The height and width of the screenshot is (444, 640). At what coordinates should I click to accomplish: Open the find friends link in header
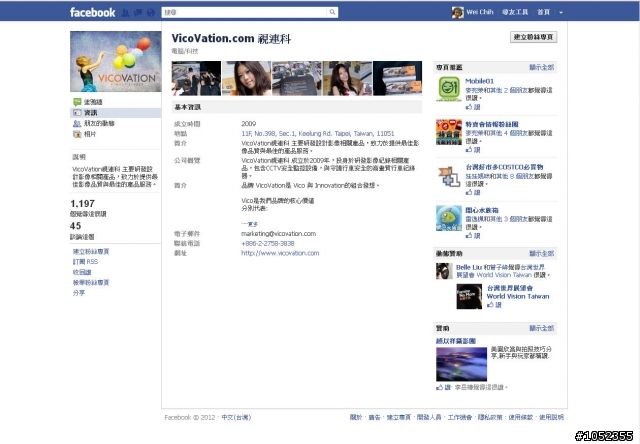[x=515, y=12]
